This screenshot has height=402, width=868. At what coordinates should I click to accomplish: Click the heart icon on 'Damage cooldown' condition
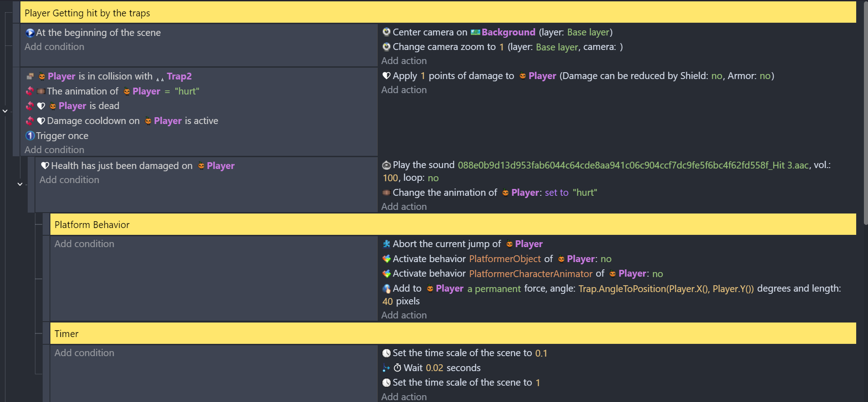tap(41, 121)
